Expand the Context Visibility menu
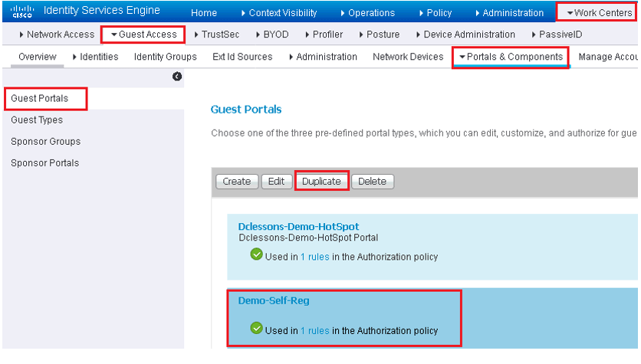 point(279,13)
